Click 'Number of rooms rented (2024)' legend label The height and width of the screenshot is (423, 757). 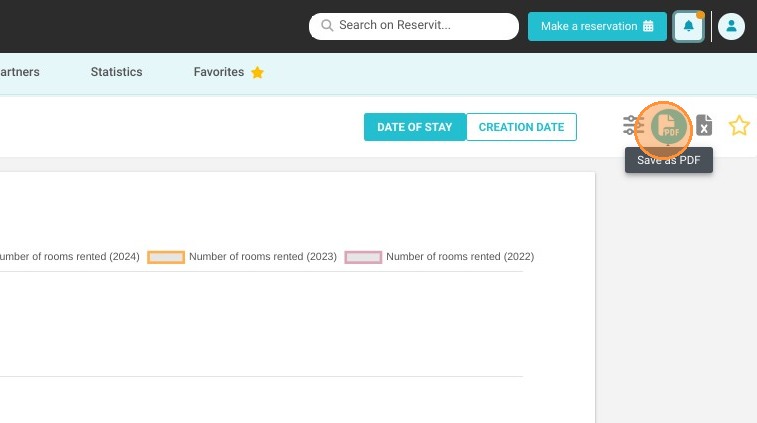[70, 256]
